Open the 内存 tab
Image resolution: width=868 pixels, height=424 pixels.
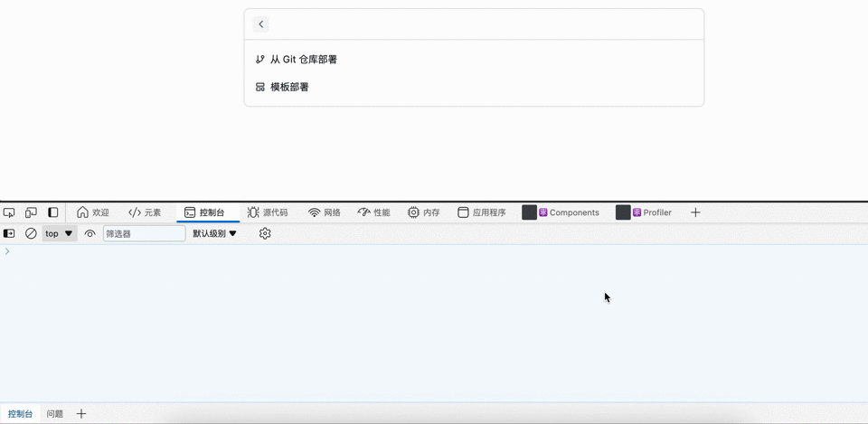(424, 212)
